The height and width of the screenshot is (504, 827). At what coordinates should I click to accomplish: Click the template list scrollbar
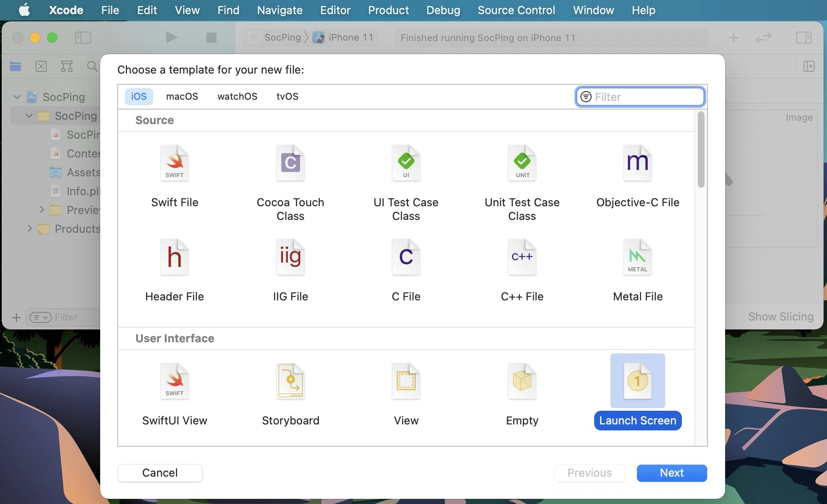[701, 149]
